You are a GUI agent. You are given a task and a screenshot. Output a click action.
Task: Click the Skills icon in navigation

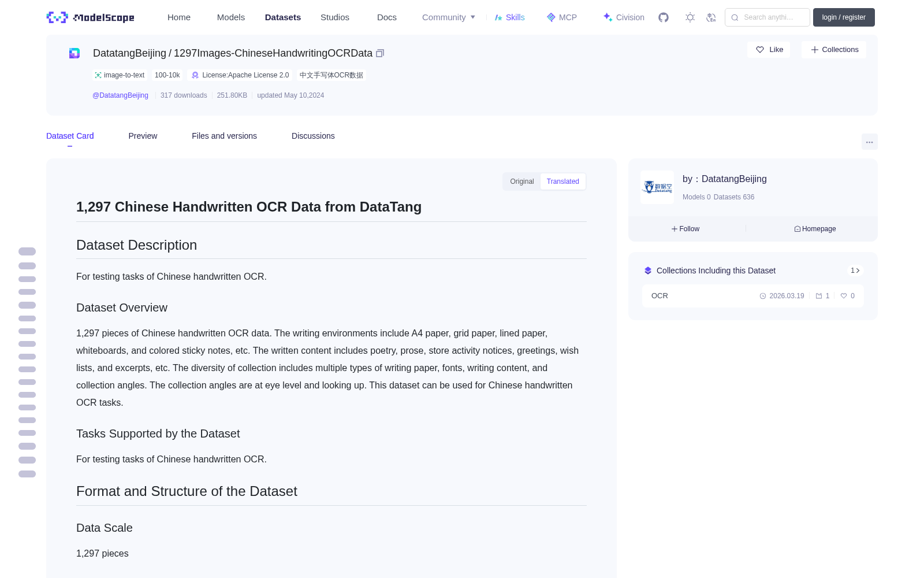click(498, 17)
